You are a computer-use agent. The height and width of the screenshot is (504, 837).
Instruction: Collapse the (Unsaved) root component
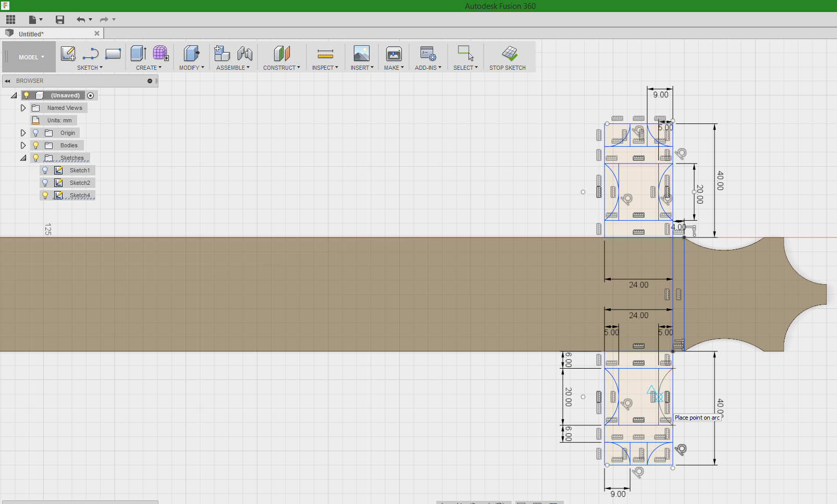(x=14, y=95)
